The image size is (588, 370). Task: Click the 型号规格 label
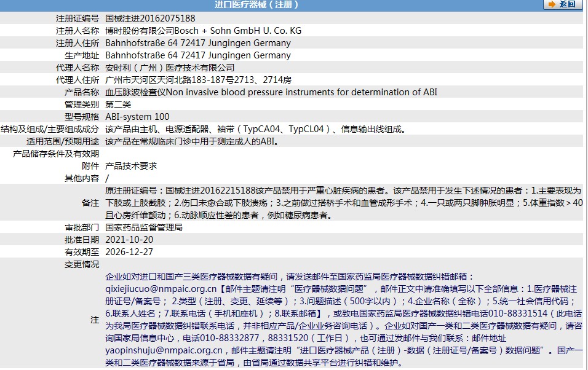pyautogui.click(x=82, y=117)
